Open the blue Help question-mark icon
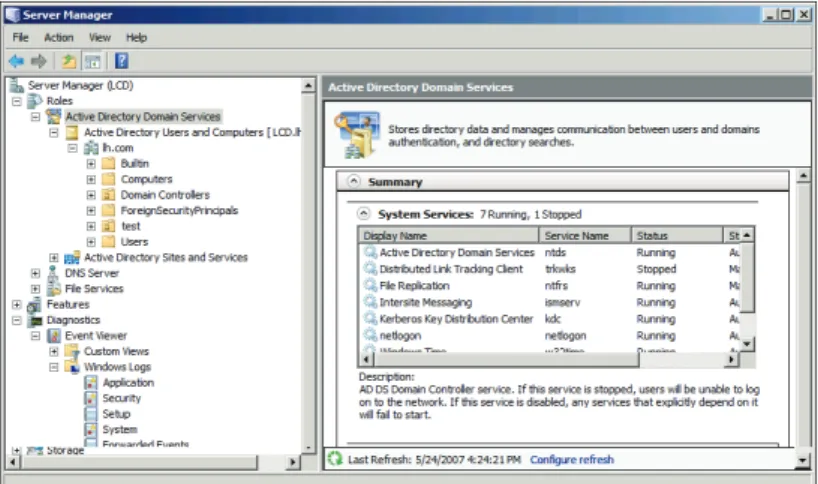 pos(122,61)
